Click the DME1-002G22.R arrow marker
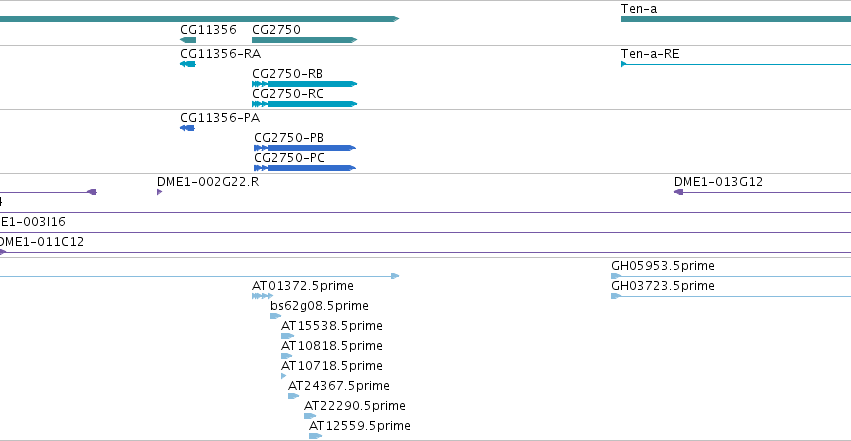851x441 pixels. pos(160,192)
